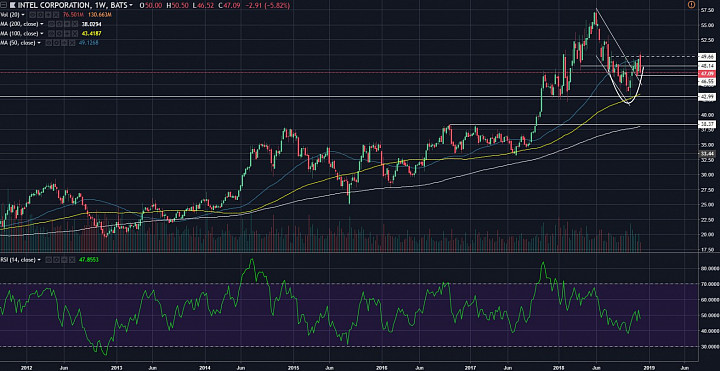Click the 2015 label on time axis
Image resolution: width=720 pixels, height=371 pixels.
[x=293, y=367]
